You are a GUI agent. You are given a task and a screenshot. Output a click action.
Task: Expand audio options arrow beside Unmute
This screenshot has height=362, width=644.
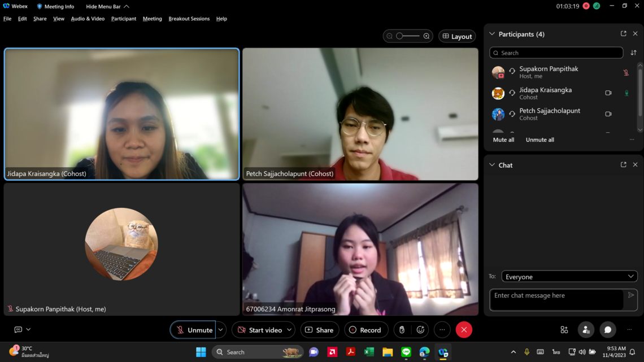point(221,330)
